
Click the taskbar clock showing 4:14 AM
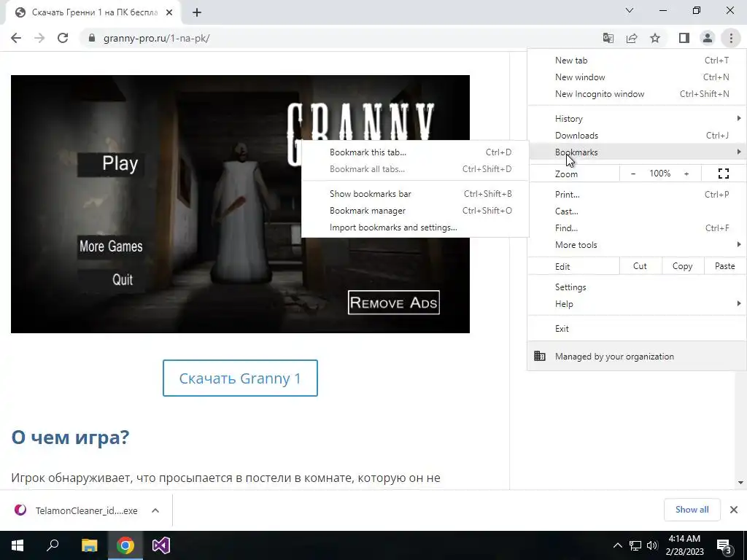pos(686,545)
